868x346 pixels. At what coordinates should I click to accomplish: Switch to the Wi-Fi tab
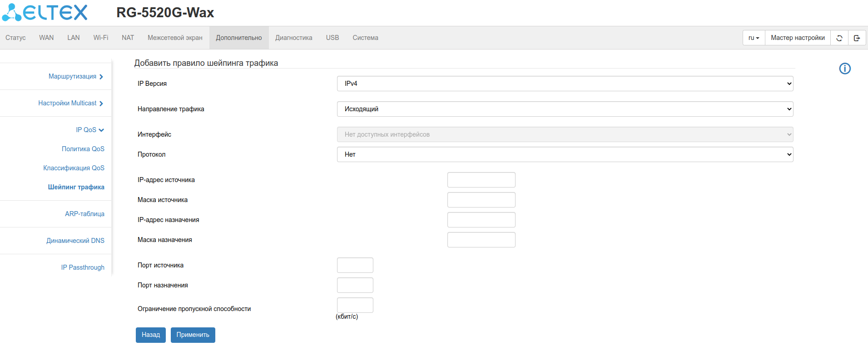click(100, 38)
